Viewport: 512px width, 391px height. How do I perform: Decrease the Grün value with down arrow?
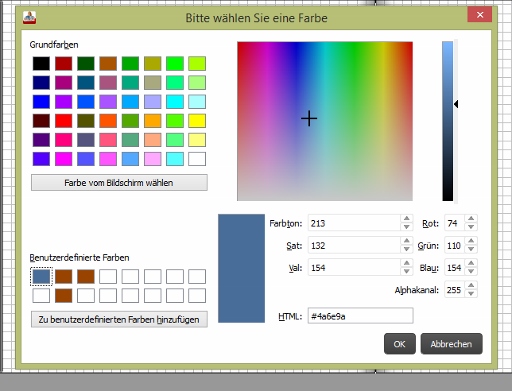pos(471,249)
